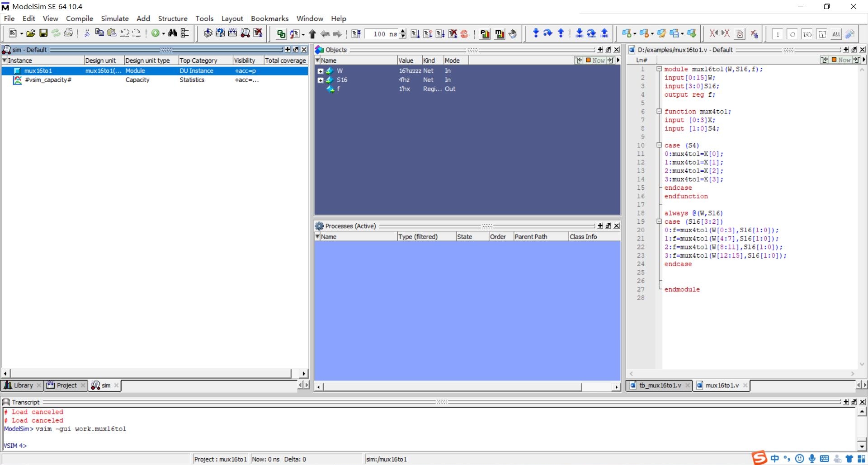The height and width of the screenshot is (465, 868).
Task: Expand the W signal in Objects pane
Action: [321, 71]
